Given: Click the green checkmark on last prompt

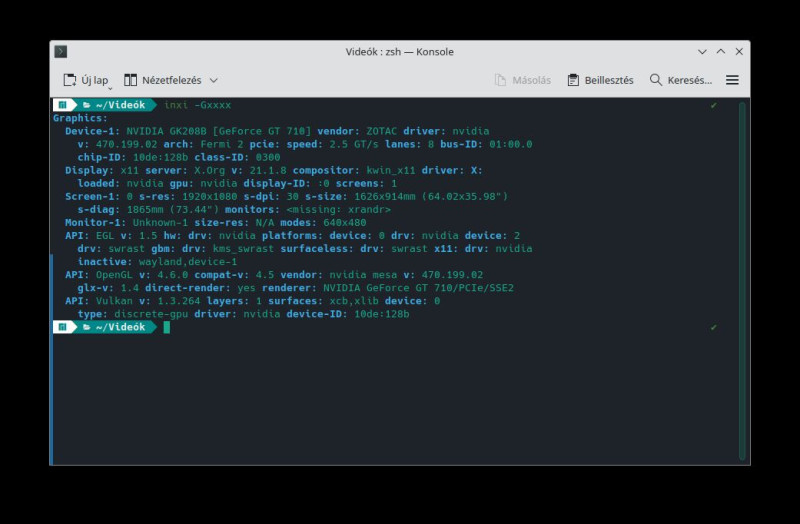Looking at the screenshot, I should click(x=713, y=327).
